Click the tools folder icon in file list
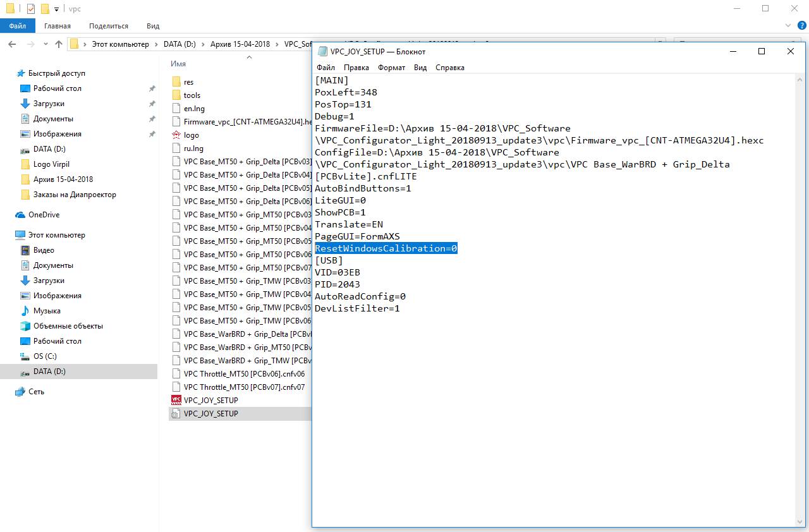The image size is (809, 532). pos(176,95)
